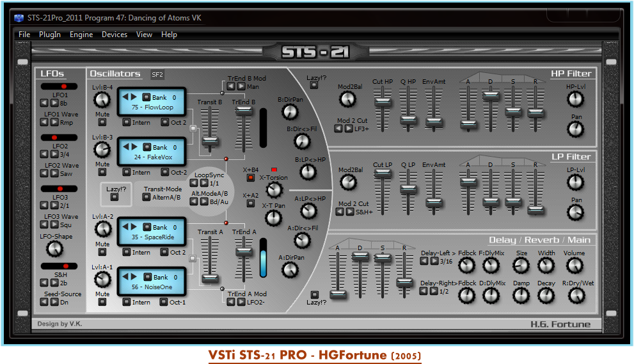Mute oscillator B-4

pos(102,123)
